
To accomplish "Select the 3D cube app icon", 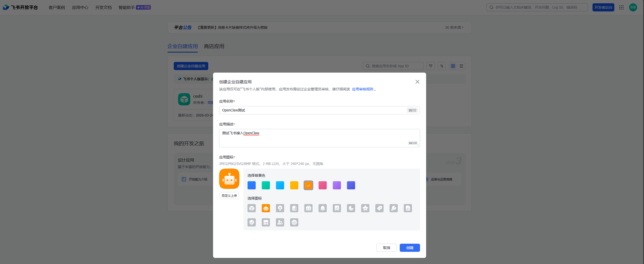I will point(251,208).
